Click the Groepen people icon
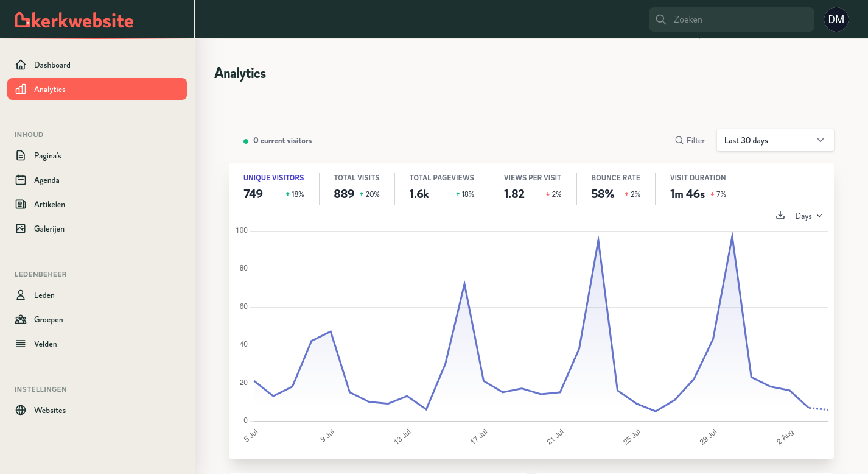The image size is (868, 474). tap(21, 320)
